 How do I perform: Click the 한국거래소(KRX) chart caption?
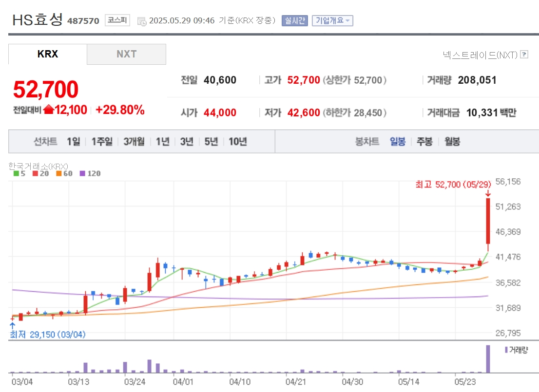pyautogui.click(x=38, y=166)
